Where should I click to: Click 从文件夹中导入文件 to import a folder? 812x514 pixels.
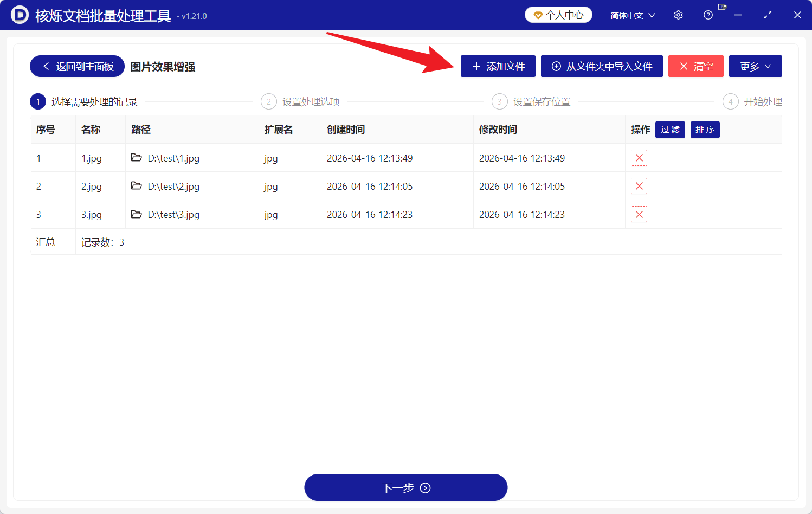click(602, 66)
